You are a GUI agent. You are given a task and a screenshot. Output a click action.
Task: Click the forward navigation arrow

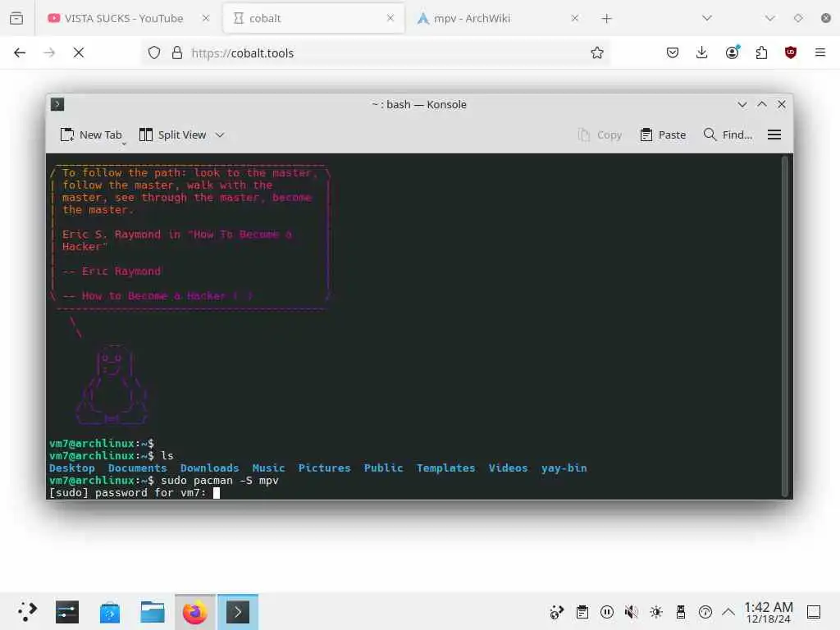(x=49, y=52)
